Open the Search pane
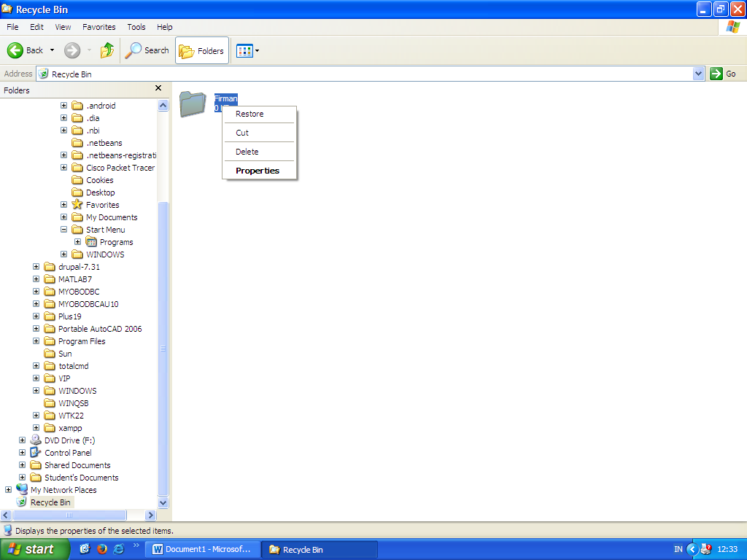This screenshot has height=560, width=747. (147, 50)
